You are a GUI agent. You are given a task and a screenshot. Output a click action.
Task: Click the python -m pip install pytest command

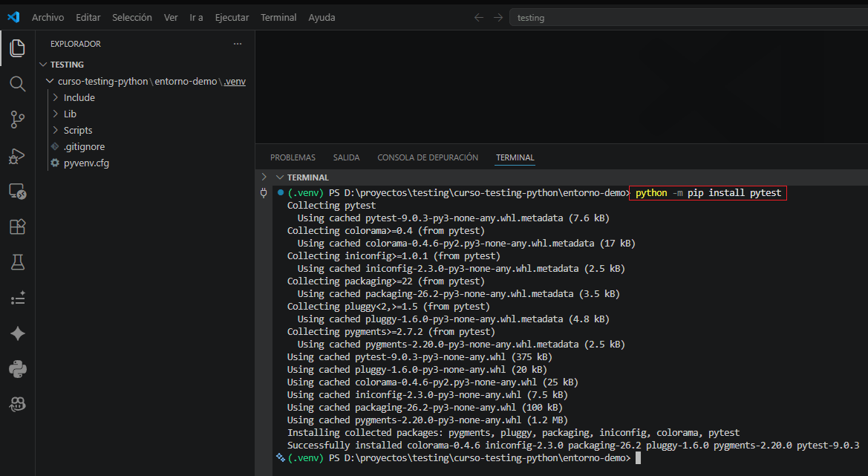[x=708, y=192]
